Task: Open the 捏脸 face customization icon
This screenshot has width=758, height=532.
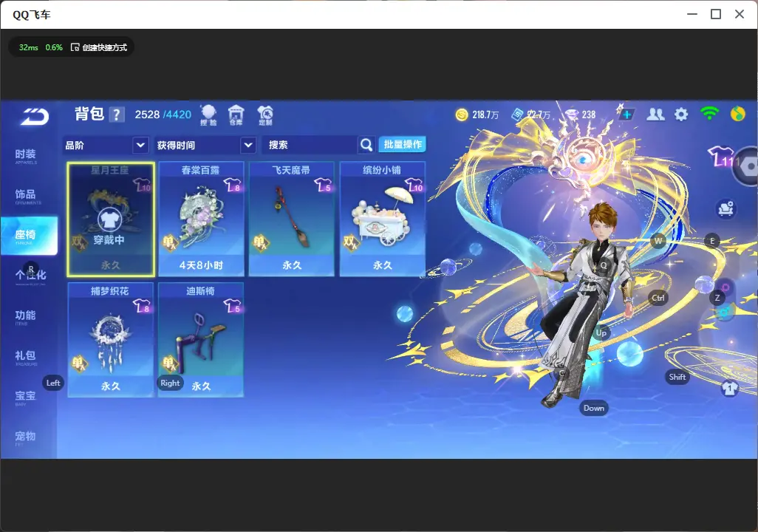Action: click(x=209, y=115)
